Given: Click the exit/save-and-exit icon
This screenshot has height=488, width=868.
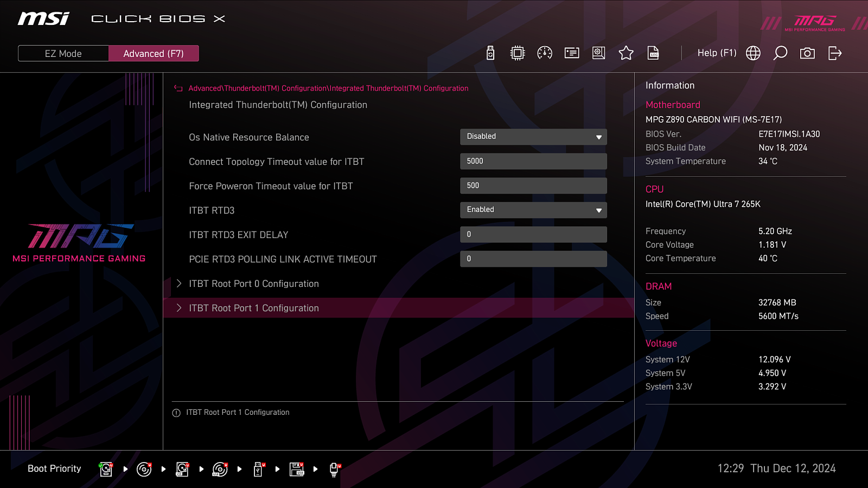Looking at the screenshot, I should (835, 53).
